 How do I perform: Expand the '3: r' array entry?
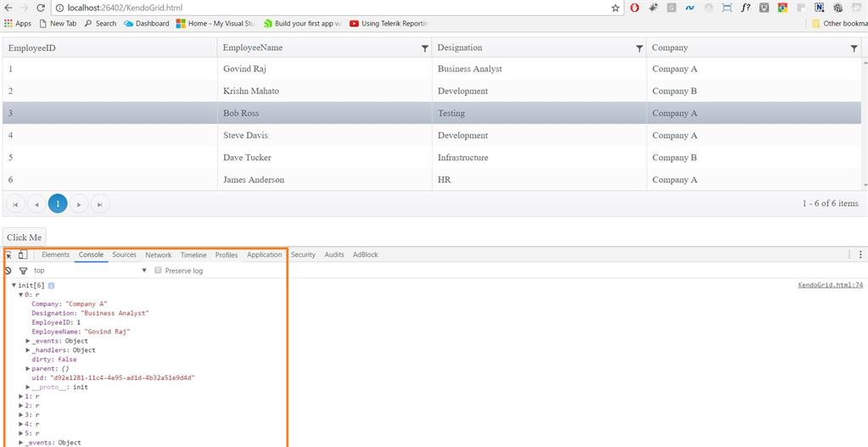pos(21,415)
